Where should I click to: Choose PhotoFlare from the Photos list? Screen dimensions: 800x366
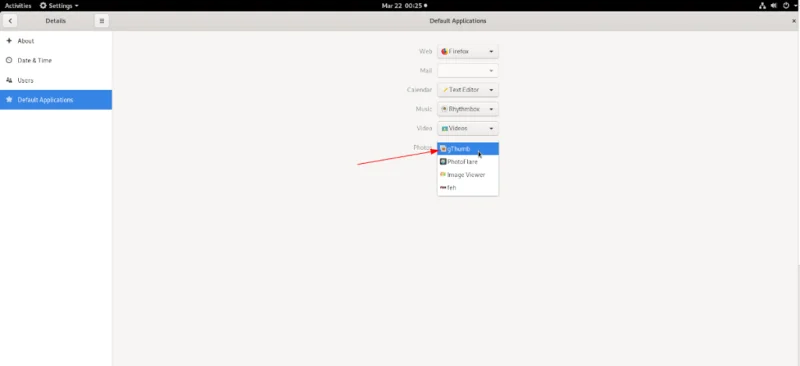[x=468, y=162]
